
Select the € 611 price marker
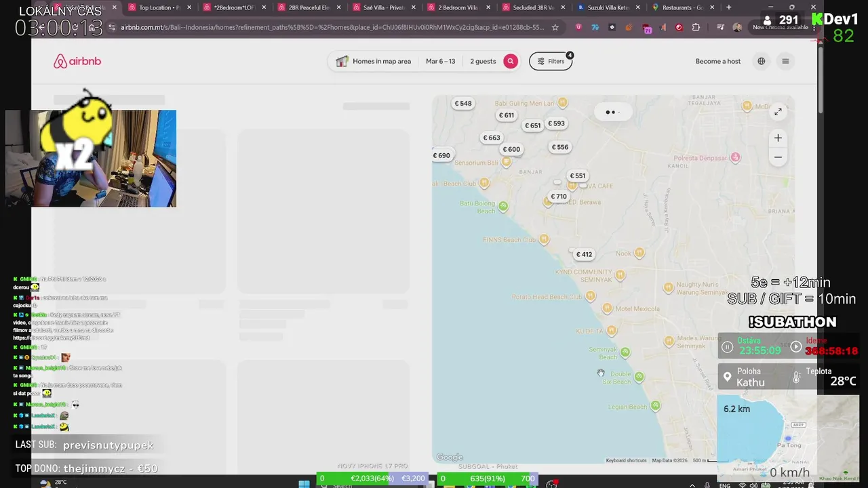[507, 115]
